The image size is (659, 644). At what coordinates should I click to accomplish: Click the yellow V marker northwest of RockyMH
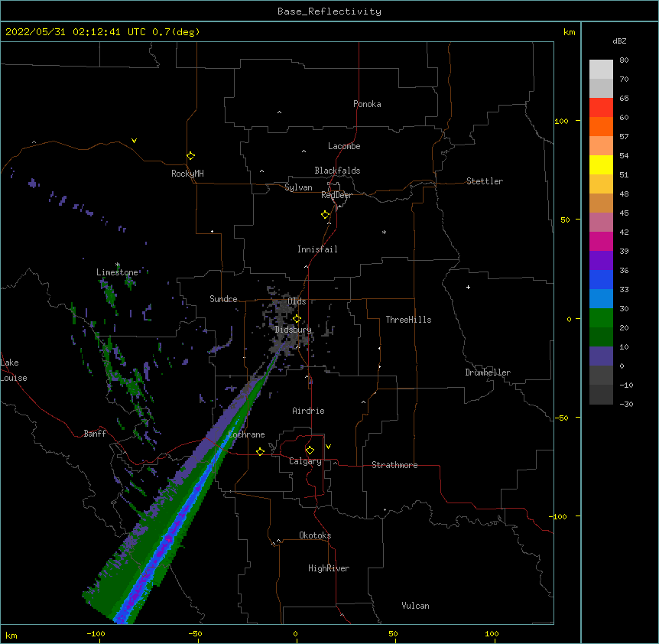134,141
